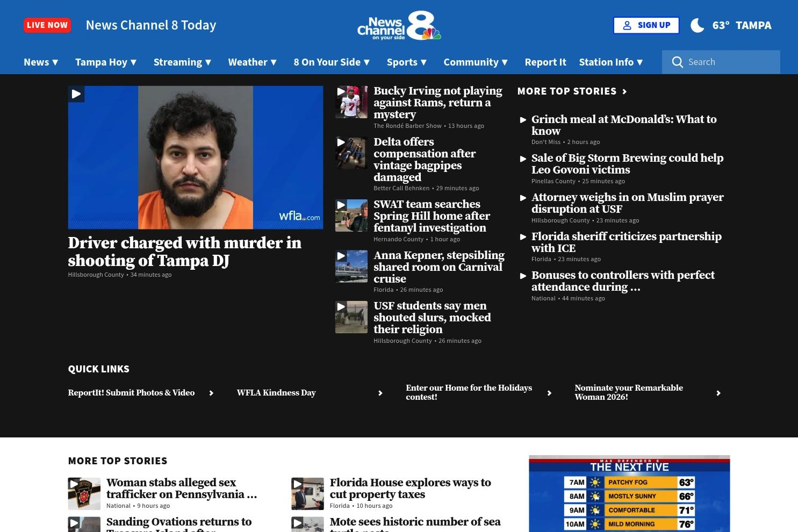
Task: Click the LIVE NOW button
Action: point(47,25)
